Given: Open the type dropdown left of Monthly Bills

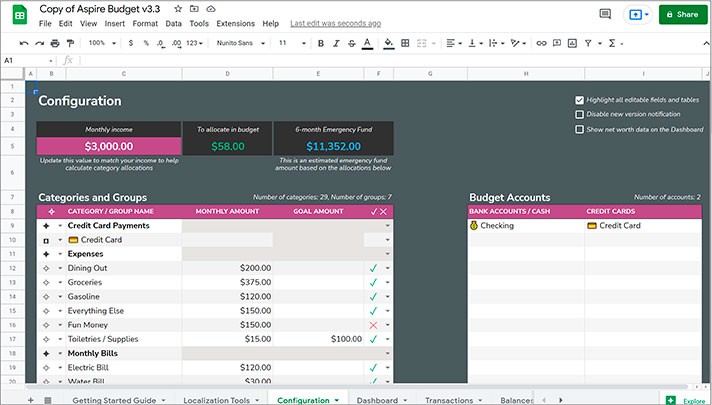Looking at the screenshot, I should point(60,354).
